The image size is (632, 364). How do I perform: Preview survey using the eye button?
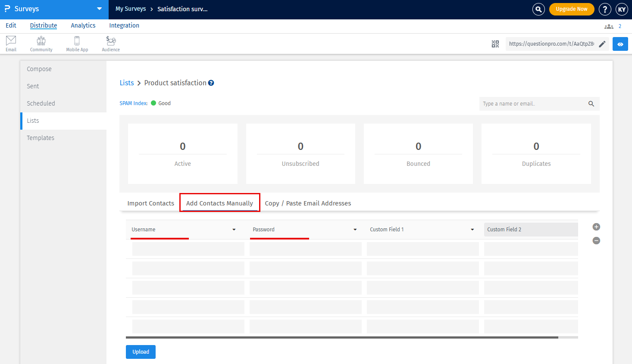point(620,44)
